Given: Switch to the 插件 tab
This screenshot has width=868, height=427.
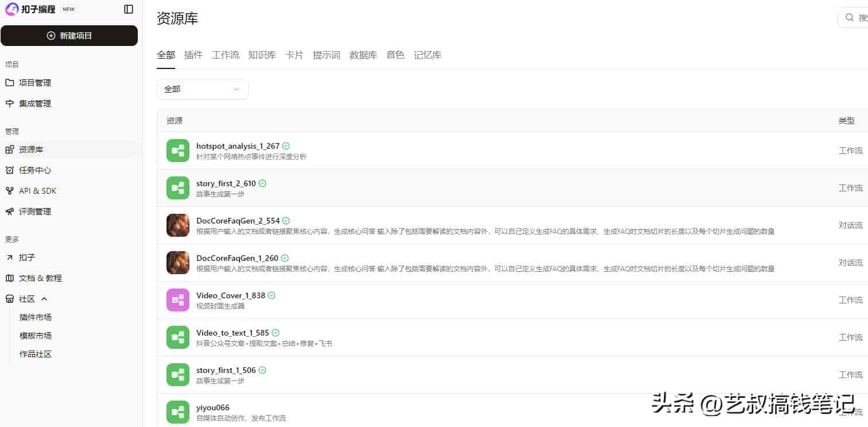Looking at the screenshot, I should tap(193, 55).
